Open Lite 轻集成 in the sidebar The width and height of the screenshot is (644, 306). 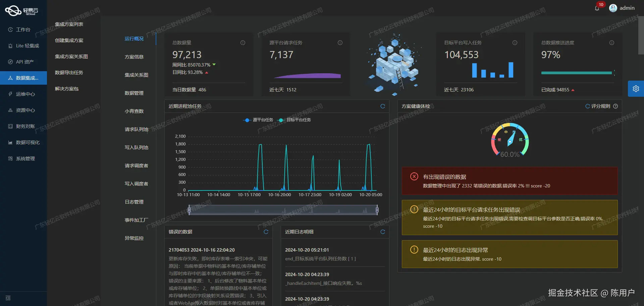(x=23, y=46)
